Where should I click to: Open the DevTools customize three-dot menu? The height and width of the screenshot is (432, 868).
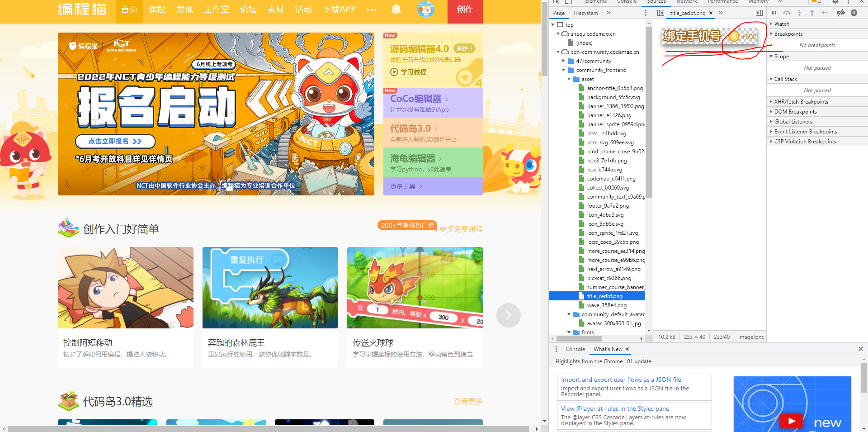point(848,2)
